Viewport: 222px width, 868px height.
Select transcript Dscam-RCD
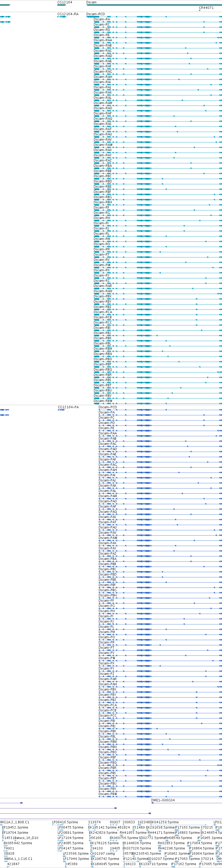[95, 14]
